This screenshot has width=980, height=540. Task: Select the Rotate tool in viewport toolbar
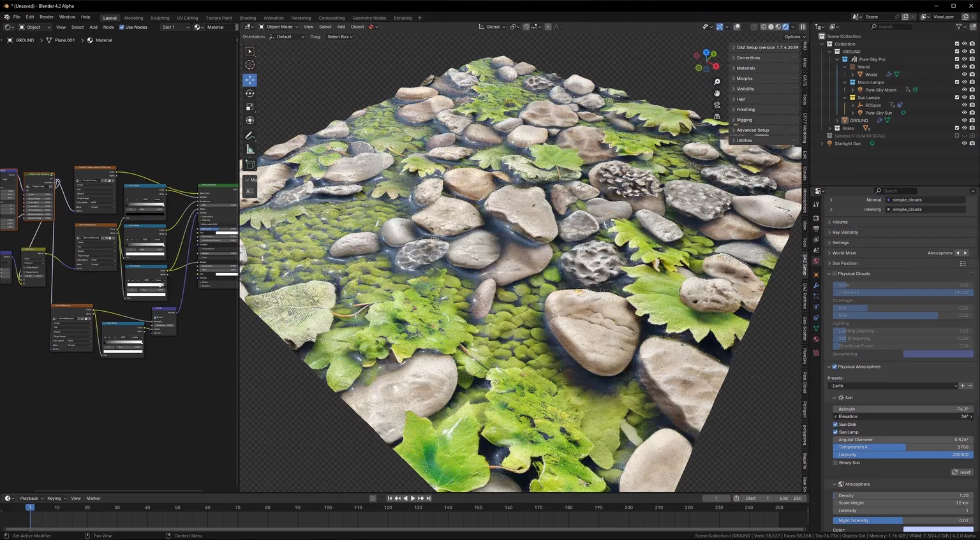click(249, 94)
